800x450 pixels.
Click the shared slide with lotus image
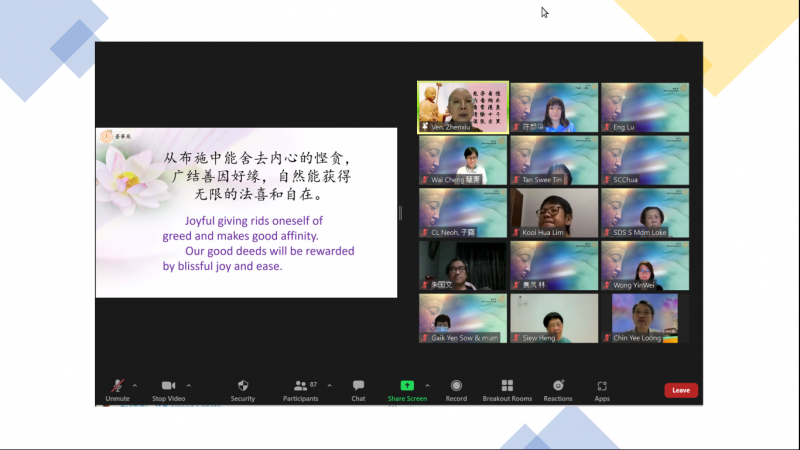(x=246, y=213)
